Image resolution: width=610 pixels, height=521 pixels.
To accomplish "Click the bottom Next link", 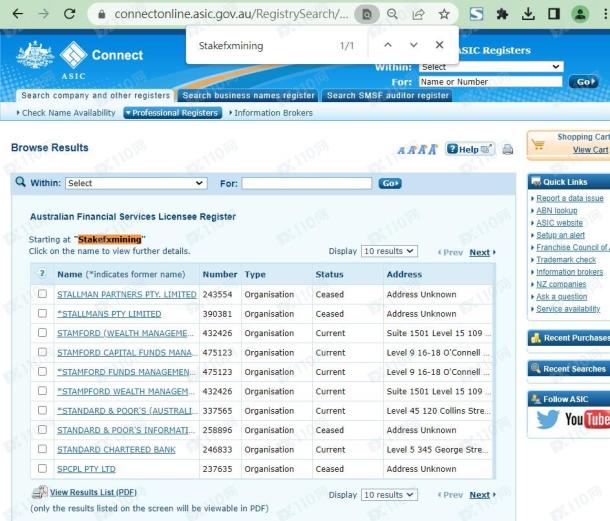I will click(480, 495).
